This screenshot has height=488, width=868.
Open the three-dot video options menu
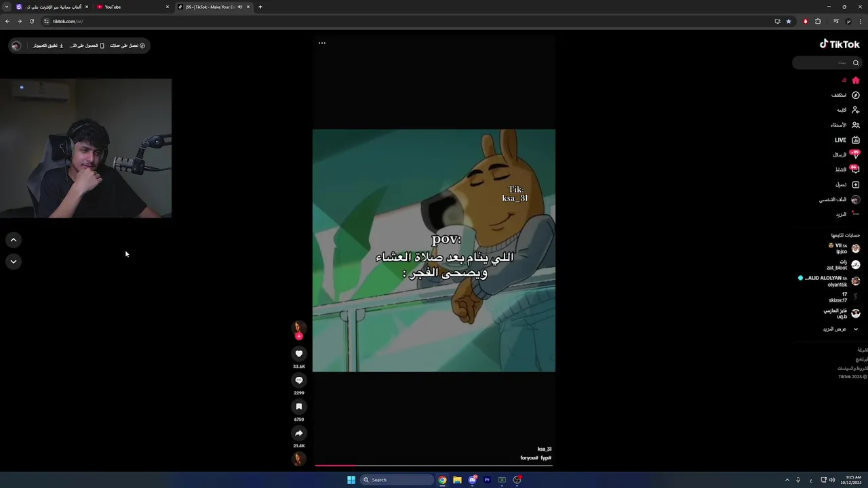coord(322,43)
